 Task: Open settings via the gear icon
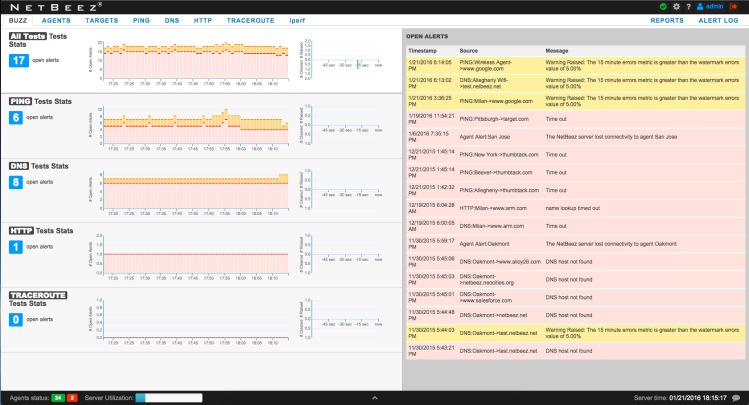(676, 7)
